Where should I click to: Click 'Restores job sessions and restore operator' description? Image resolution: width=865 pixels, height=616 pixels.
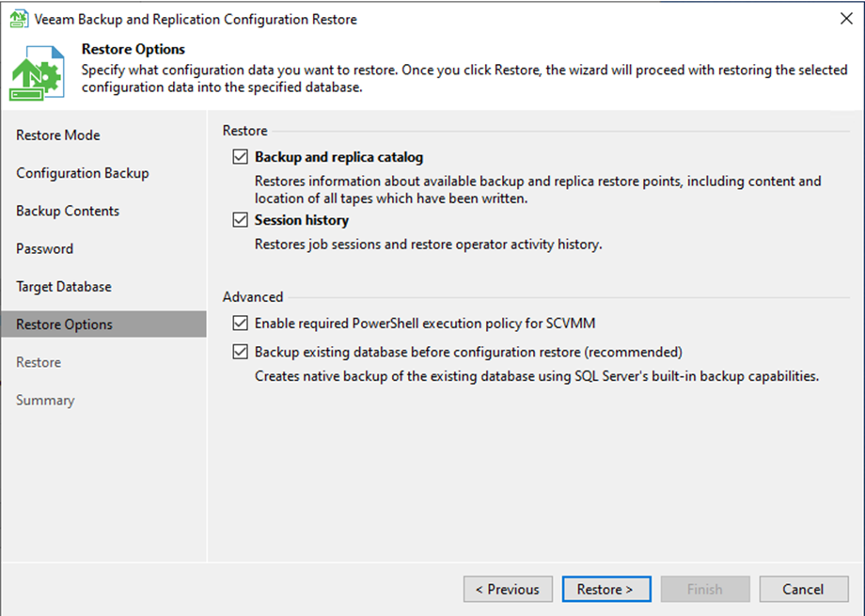point(428,244)
